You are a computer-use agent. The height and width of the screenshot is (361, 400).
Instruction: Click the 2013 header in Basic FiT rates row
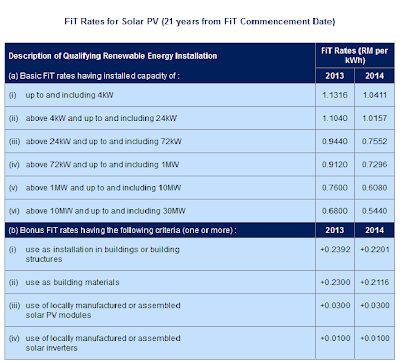click(x=335, y=76)
